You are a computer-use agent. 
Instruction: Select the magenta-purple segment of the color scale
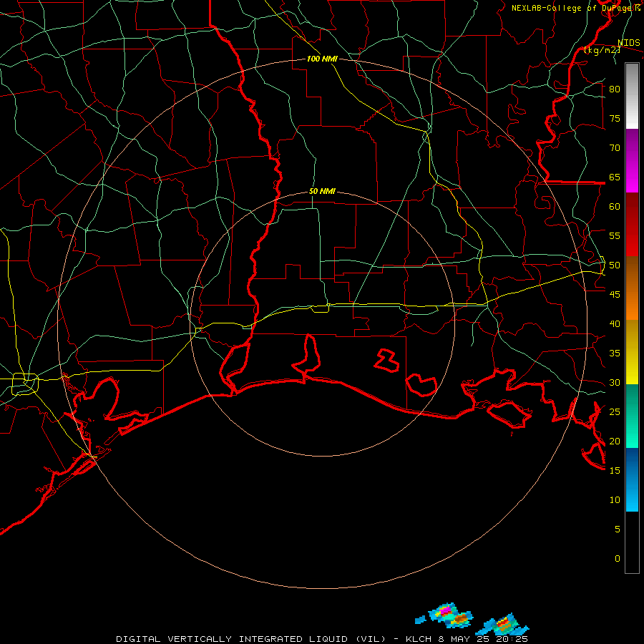click(632, 160)
